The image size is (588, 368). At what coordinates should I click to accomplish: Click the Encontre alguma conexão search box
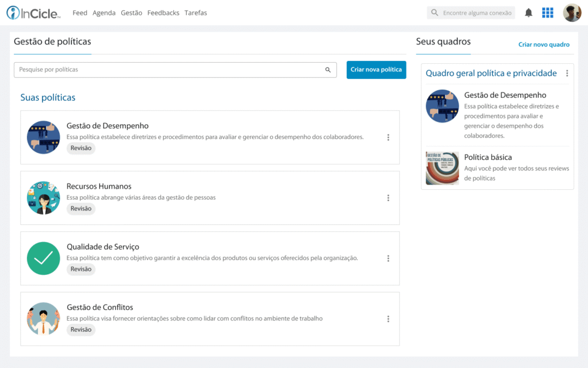coord(471,13)
